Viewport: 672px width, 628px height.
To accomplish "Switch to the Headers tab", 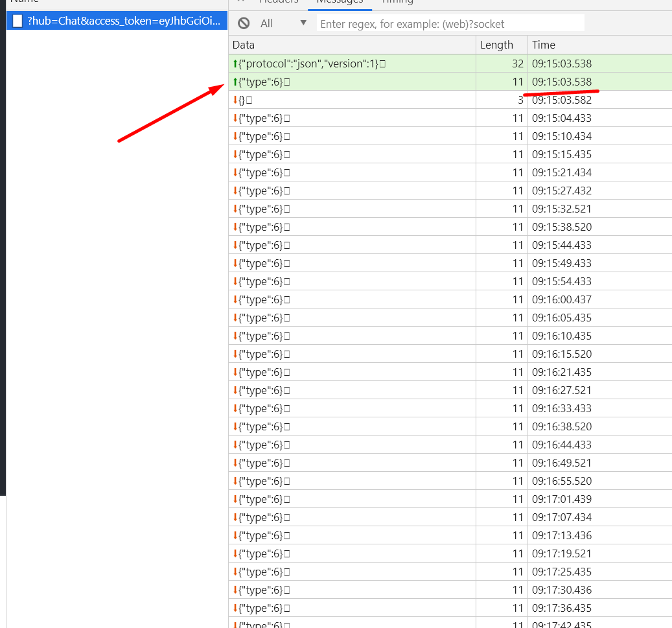I will (x=279, y=3).
